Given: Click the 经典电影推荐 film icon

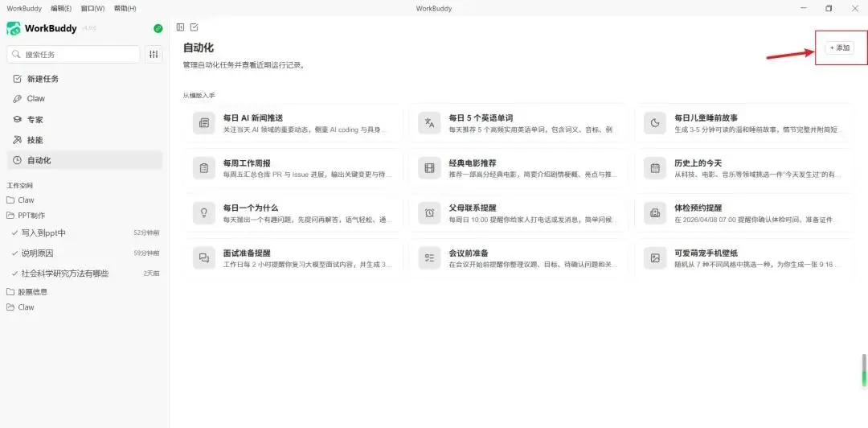Looking at the screenshot, I should point(429,168).
